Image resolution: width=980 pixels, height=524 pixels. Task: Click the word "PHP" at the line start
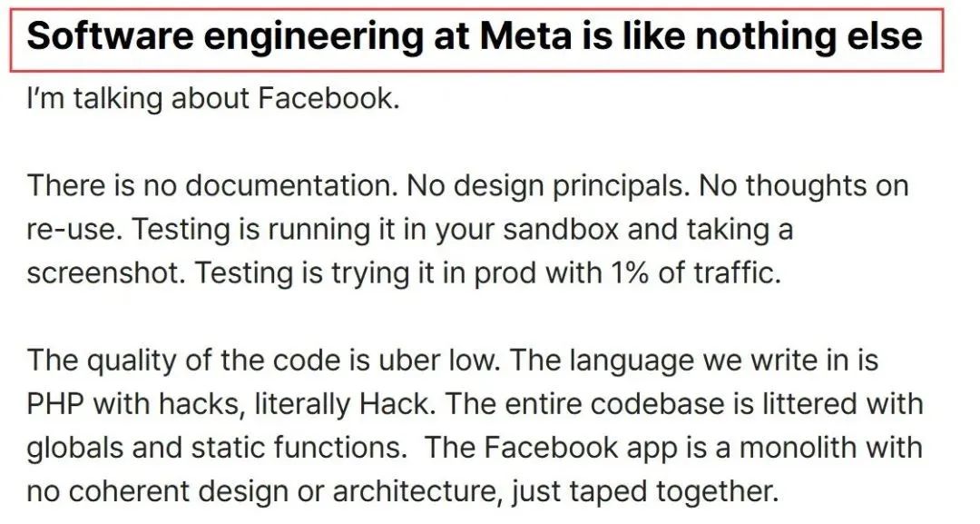pos(55,404)
